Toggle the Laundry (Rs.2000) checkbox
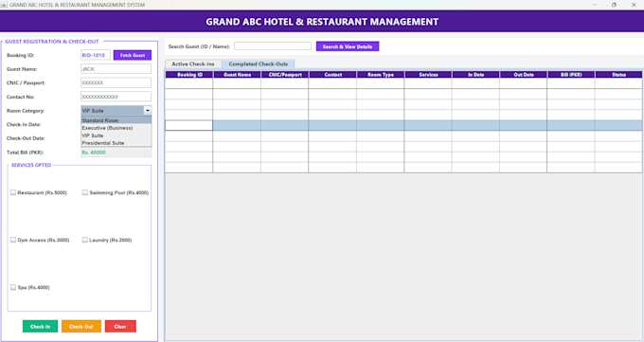644x342 pixels. click(x=85, y=240)
